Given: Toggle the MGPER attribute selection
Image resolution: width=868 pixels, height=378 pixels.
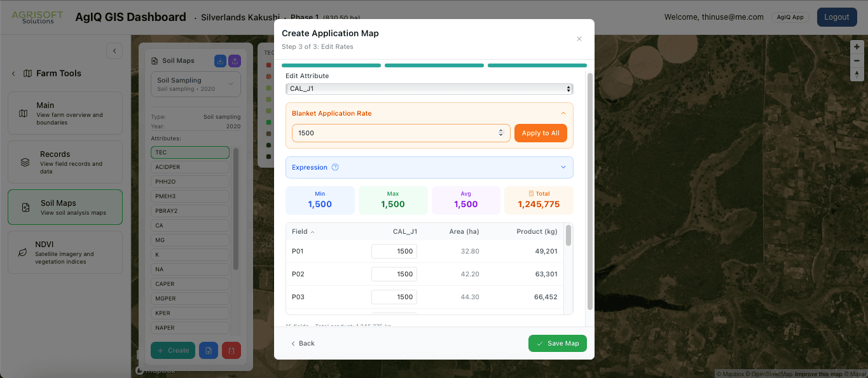Looking at the screenshot, I should click(x=189, y=298).
